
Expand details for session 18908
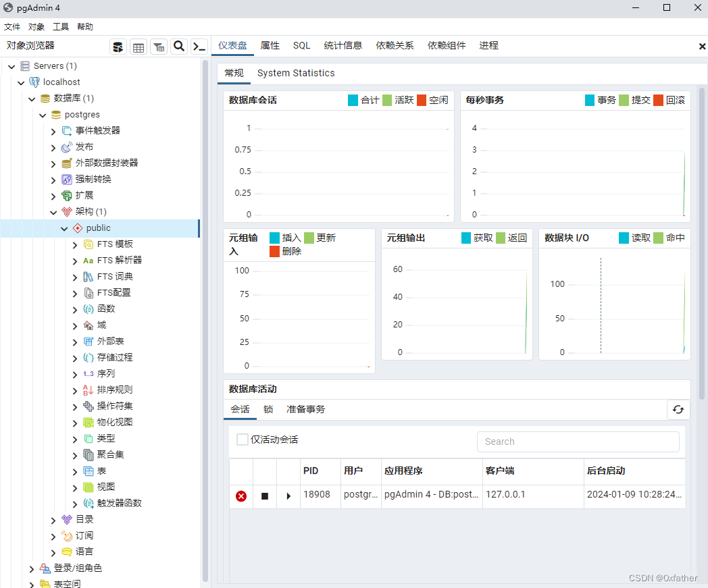(x=288, y=496)
